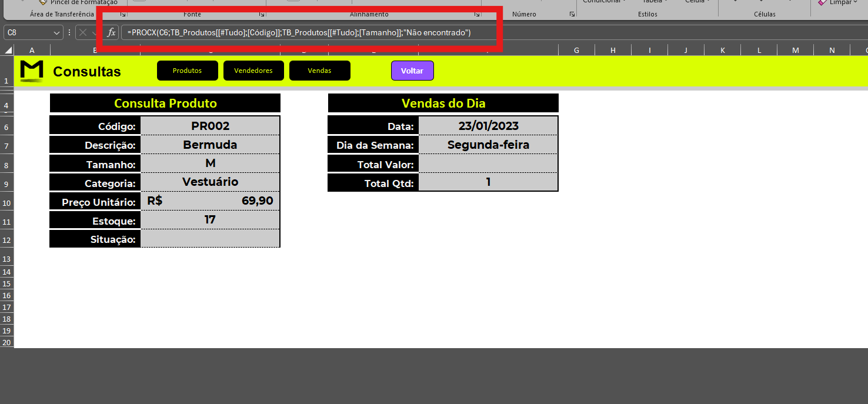Select column M header
This screenshot has height=404, width=868.
(x=795, y=51)
